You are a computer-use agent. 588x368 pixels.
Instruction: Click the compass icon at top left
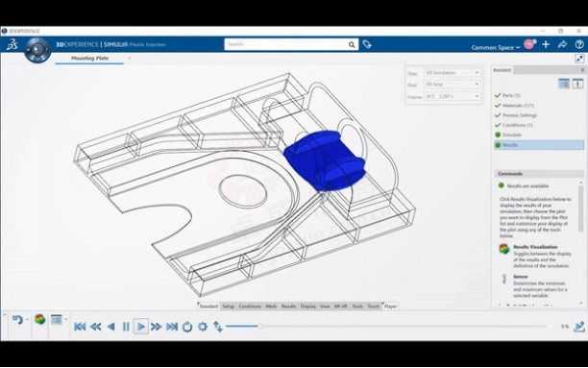click(x=37, y=50)
